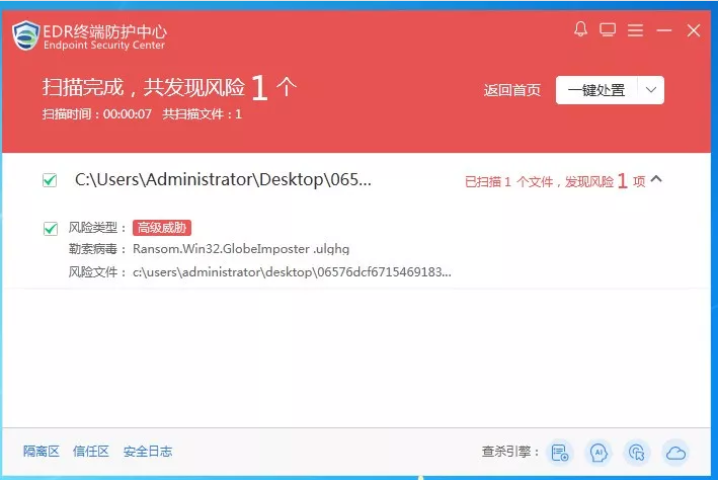Click 返回首页 link
This screenshot has height=480, width=719.
point(512,90)
